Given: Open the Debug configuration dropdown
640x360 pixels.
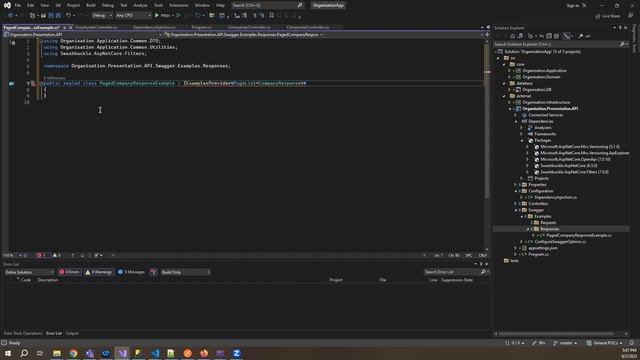Looking at the screenshot, I should coord(102,16).
